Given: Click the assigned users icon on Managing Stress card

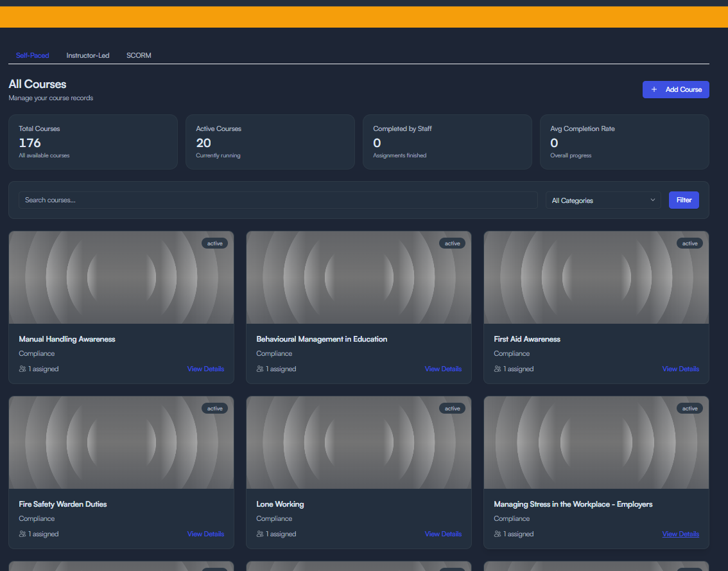Looking at the screenshot, I should [x=498, y=534].
